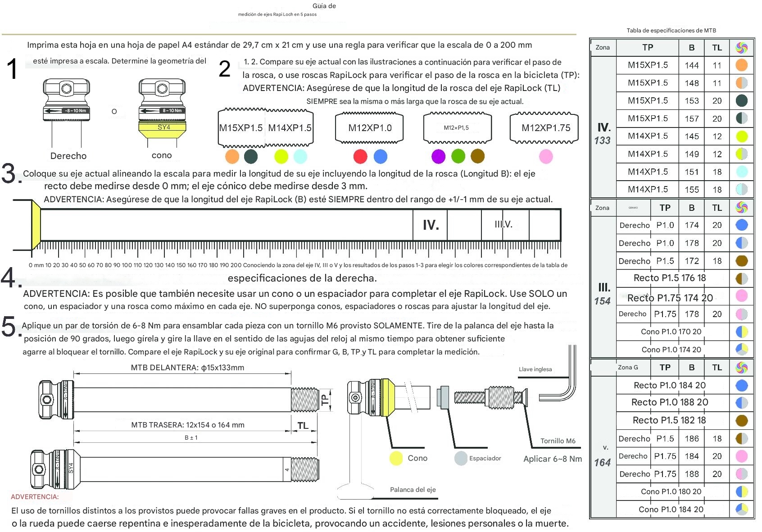
Task: Click the B value 149 in the table
Action: (x=691, y=154)
